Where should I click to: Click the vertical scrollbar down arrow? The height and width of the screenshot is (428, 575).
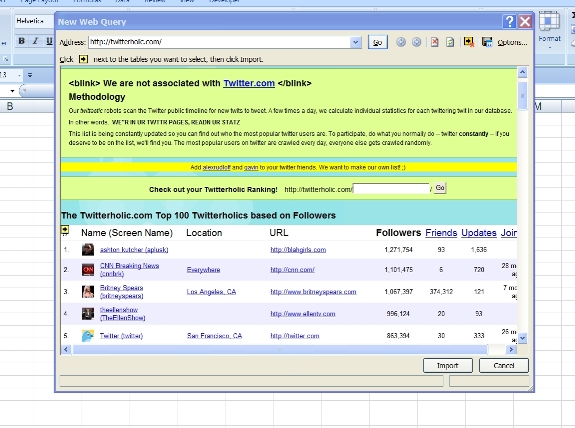coord(522,338)
